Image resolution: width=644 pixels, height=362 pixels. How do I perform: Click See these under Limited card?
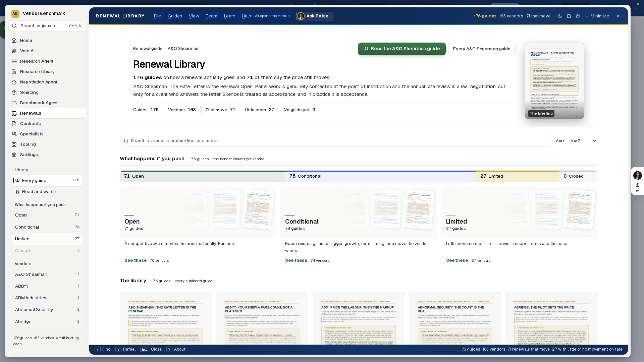(x=457, y=260)
